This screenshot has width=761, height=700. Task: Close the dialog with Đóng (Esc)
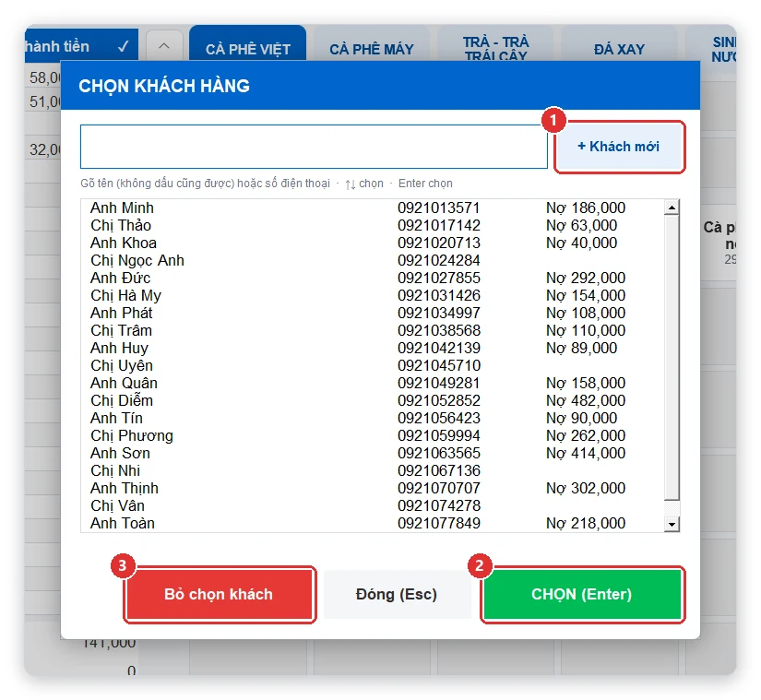point(397,594)
